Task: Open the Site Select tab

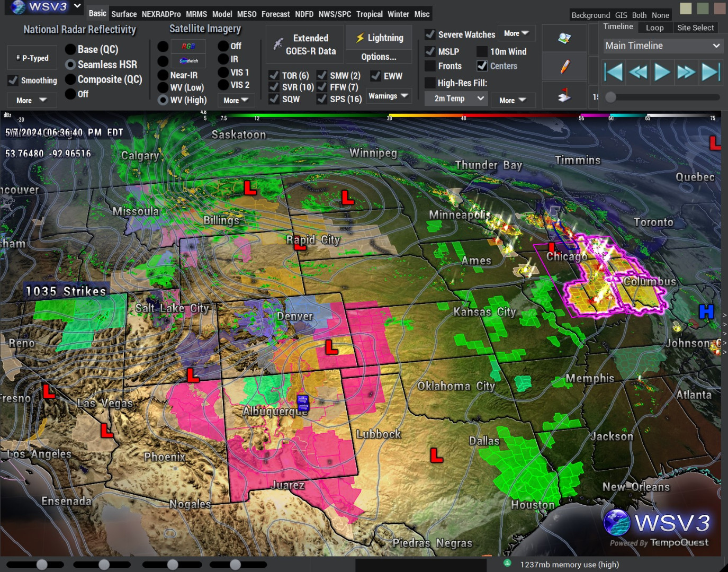Action: pos(695,28)
